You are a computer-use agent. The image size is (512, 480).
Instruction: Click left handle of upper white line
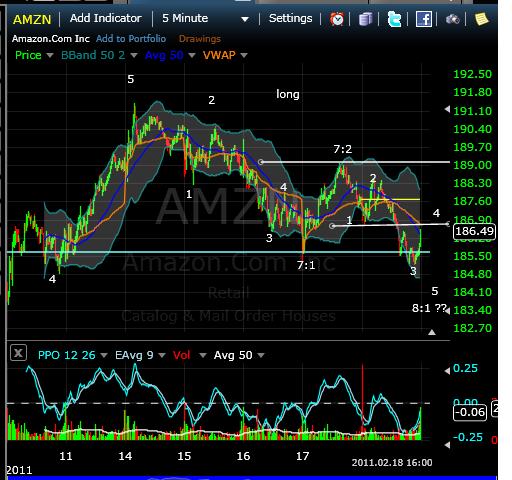click(261, 162)
